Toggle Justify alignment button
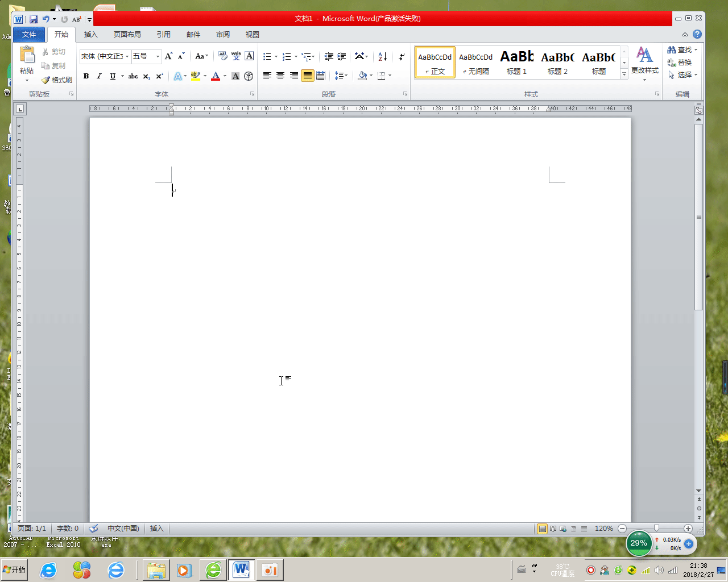The image size is (728, 582). point(308,76)
